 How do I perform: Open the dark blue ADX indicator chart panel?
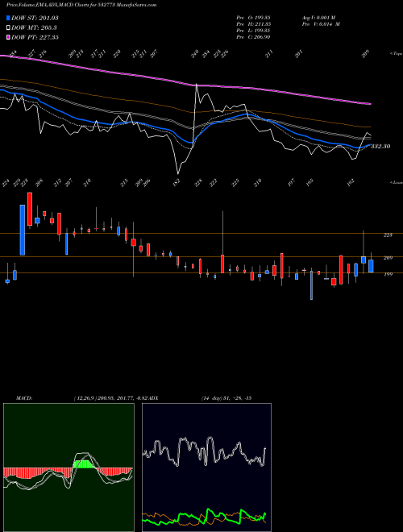coord(206,468)
